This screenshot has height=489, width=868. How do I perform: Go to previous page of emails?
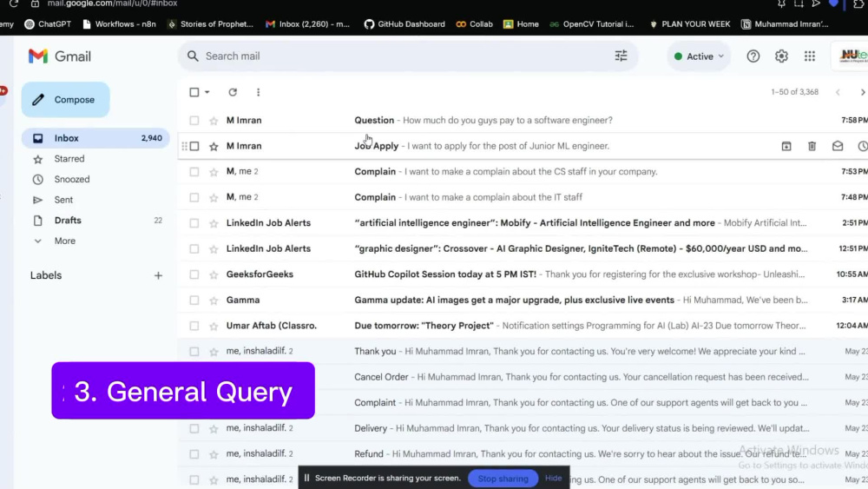pyautogui.click(x=838, y=92)
